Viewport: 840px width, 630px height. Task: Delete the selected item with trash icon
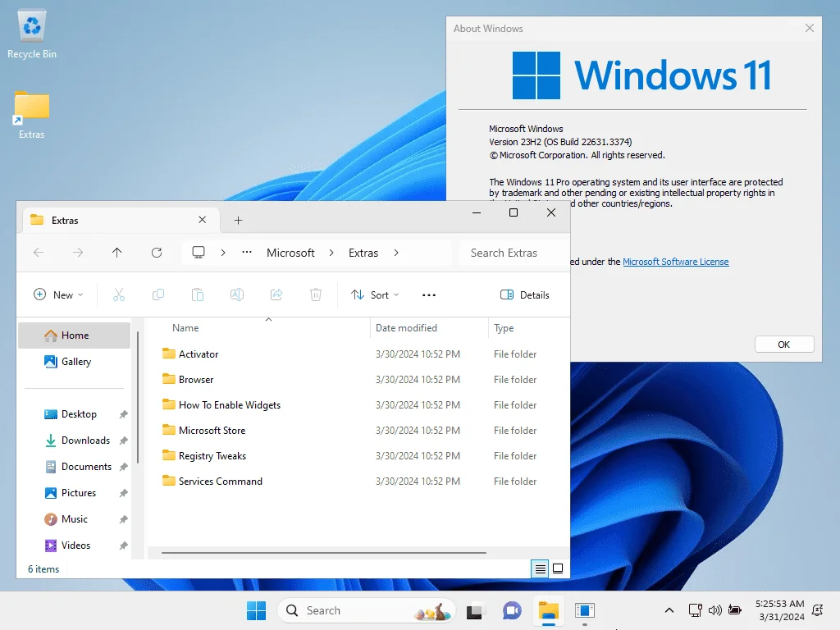[x=316, y=294]
